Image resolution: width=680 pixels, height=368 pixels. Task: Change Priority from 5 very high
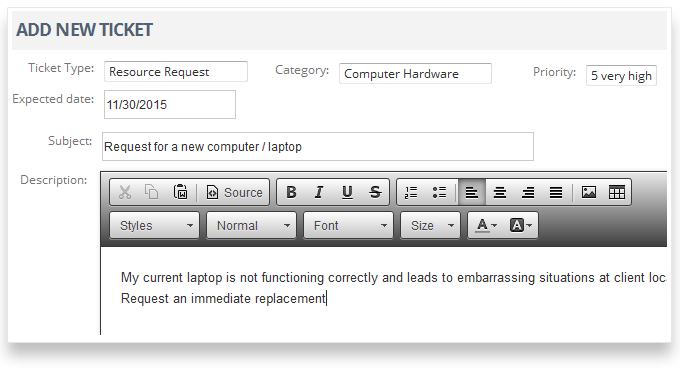[621, 75]
